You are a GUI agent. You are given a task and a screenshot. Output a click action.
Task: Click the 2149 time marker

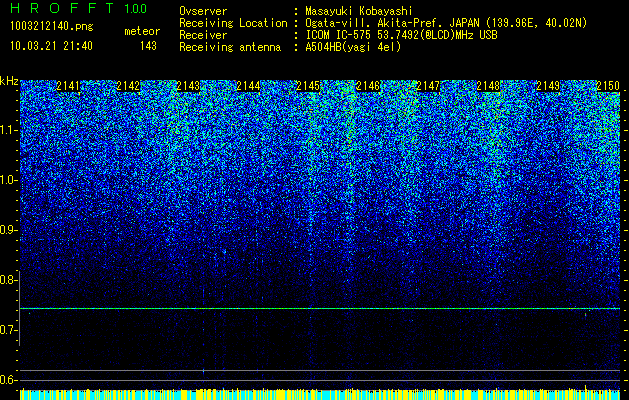point(548,86)
